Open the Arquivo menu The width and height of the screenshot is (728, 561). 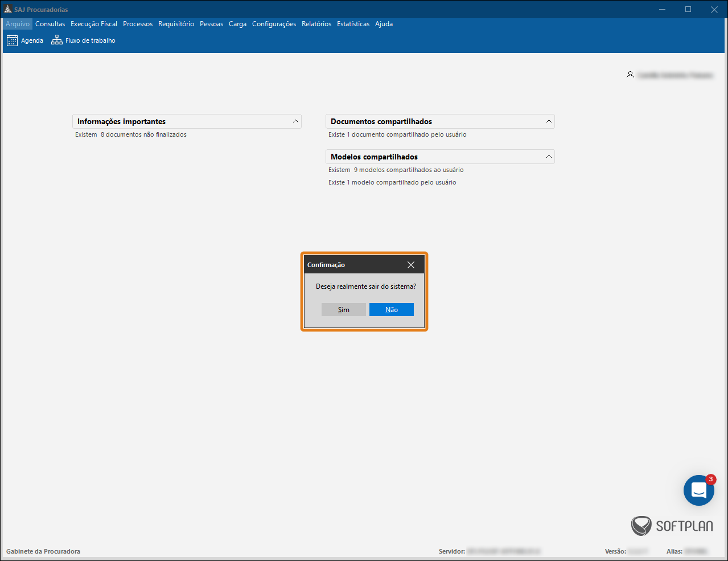pyautogui.click(x=18, y=24)
